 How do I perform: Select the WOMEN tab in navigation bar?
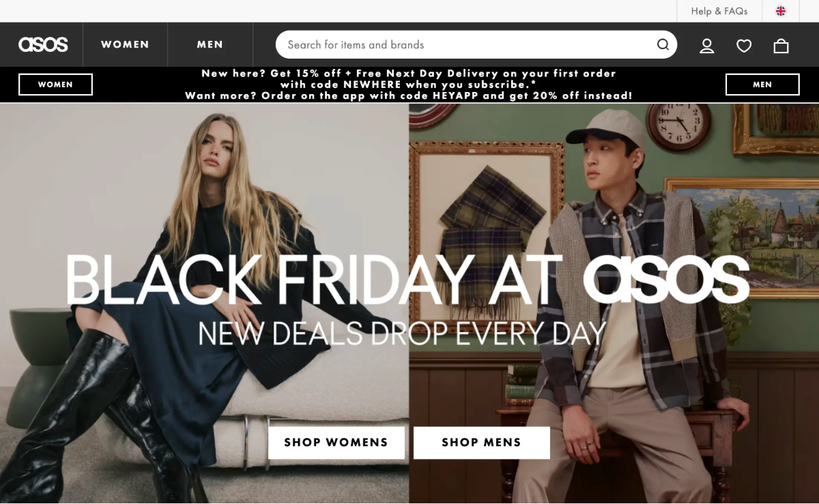(125, 44)
